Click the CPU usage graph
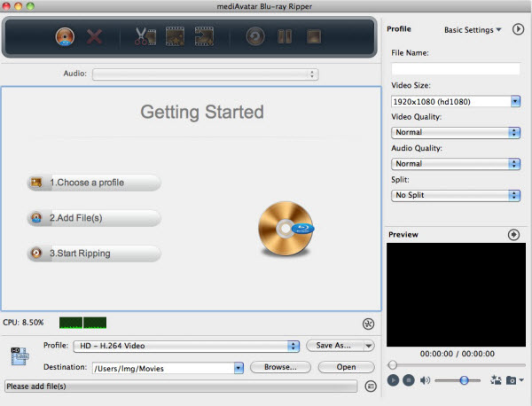This screenshot has height=406, width=532. tap(82, 323)
